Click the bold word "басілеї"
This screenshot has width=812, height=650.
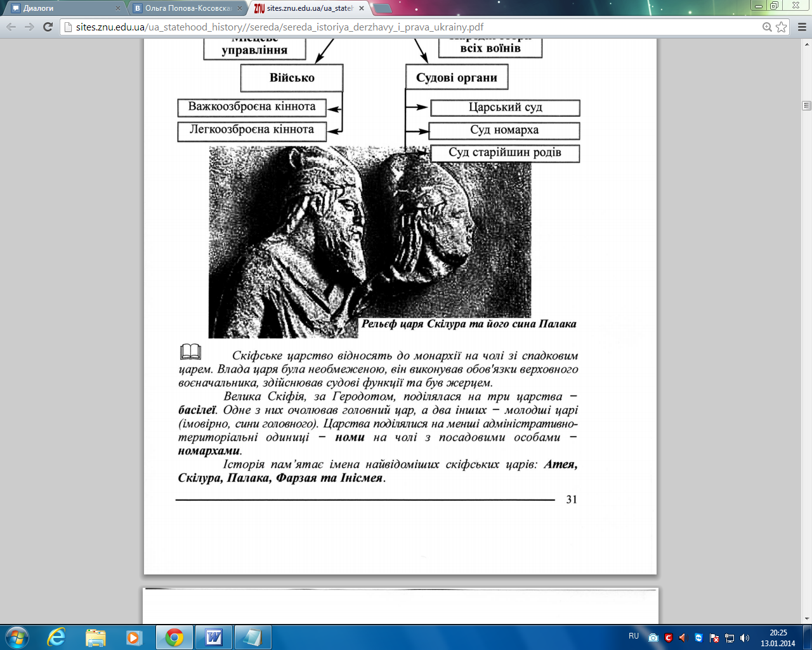click(197, 410)
